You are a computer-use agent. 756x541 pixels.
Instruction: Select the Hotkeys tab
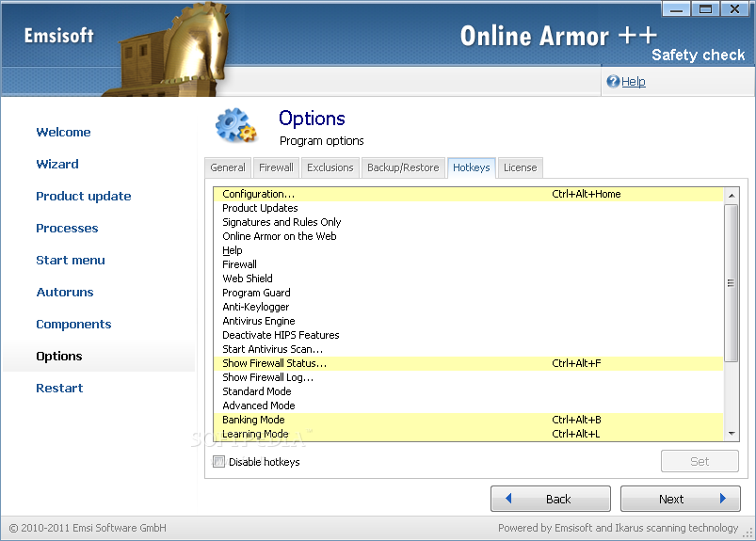(471, 167)
